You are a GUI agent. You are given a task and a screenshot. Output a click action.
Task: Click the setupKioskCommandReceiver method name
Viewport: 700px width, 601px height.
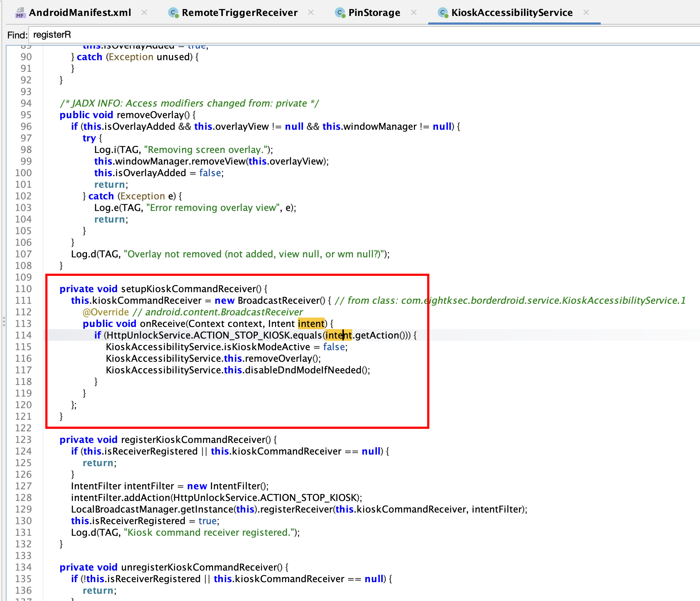tap(188, 289)
